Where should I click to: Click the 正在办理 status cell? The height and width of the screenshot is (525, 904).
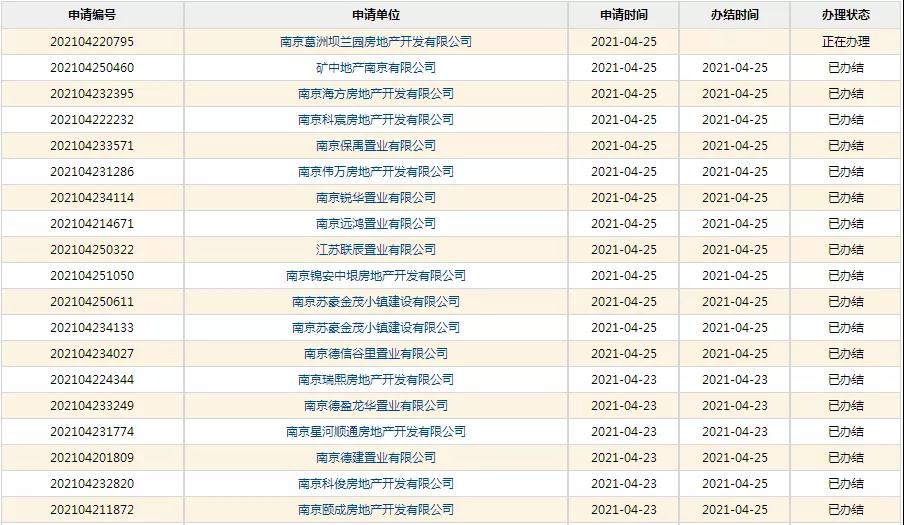click(x=845, y=42)
